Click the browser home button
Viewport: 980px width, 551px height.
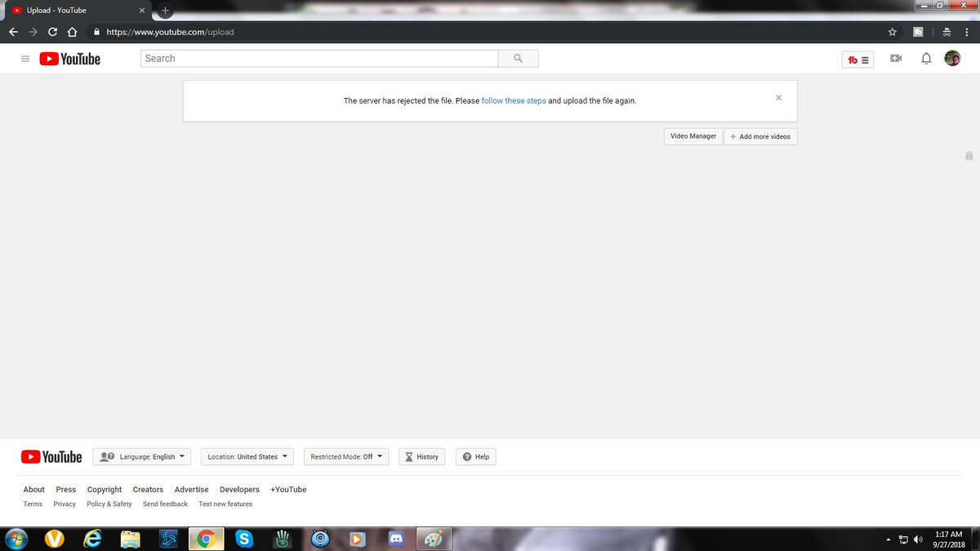(72, 32)
